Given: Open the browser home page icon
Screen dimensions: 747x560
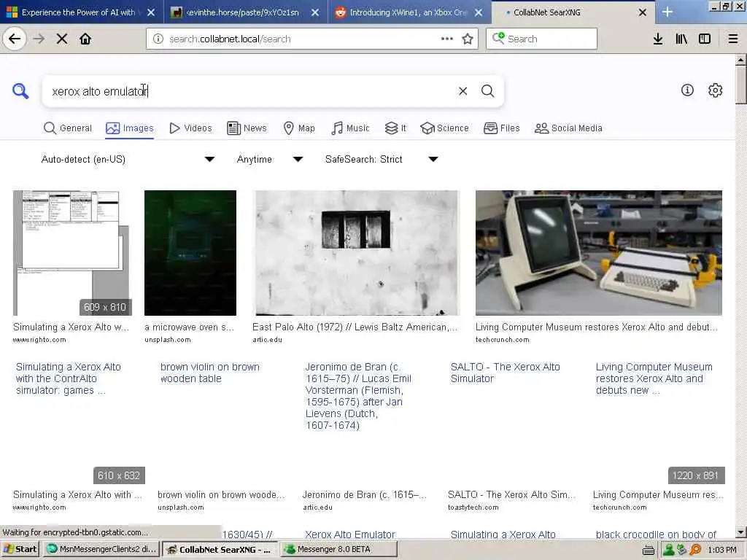Looking at the screenshot, I should tap(85, 39).
